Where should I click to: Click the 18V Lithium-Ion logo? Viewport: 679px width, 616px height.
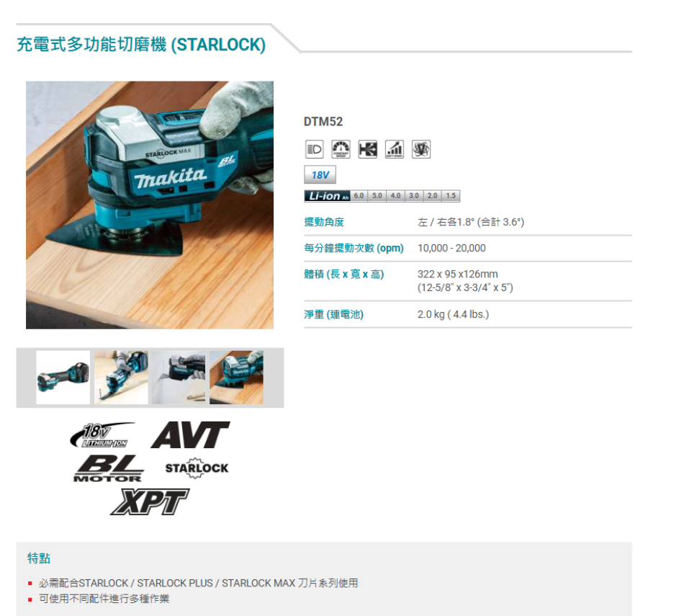pyautogui.click(x=102, y=435)
